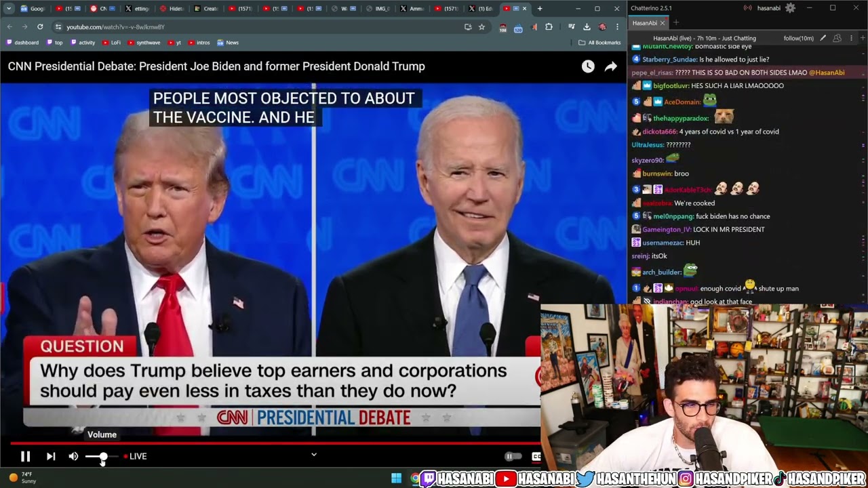Toggle the autoplay switch in player
This screenshot has width=868, height=488.
(x=513, y=457)
